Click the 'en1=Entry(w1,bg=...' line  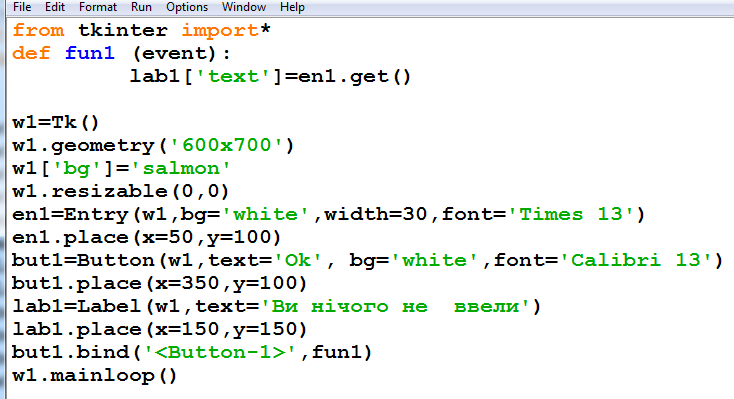pos(329,214)
